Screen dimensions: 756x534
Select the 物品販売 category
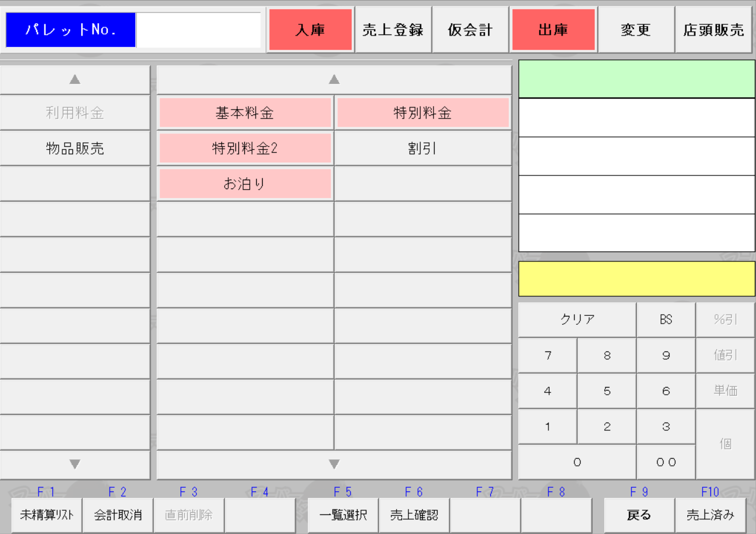point(75,148)
